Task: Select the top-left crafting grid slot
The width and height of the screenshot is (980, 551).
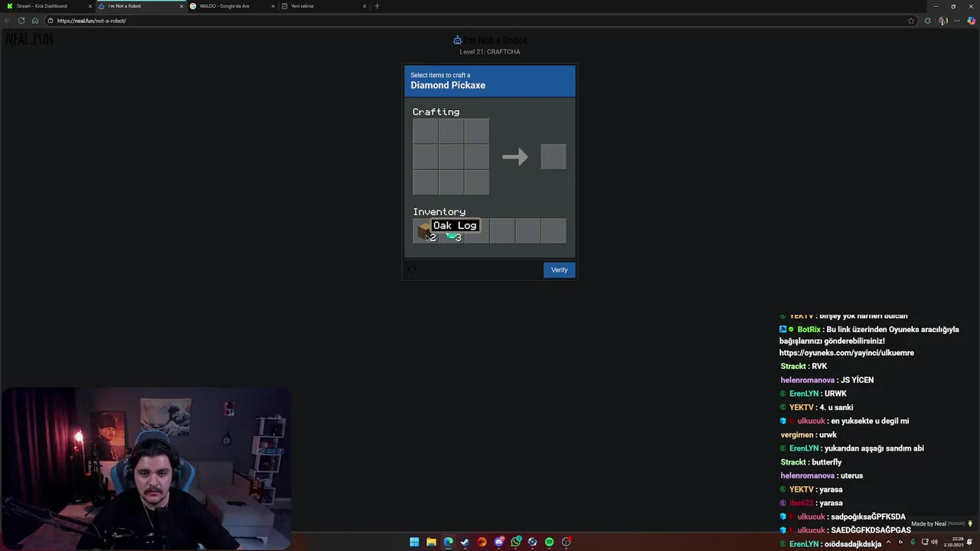Action: click(x=425, y=131)
